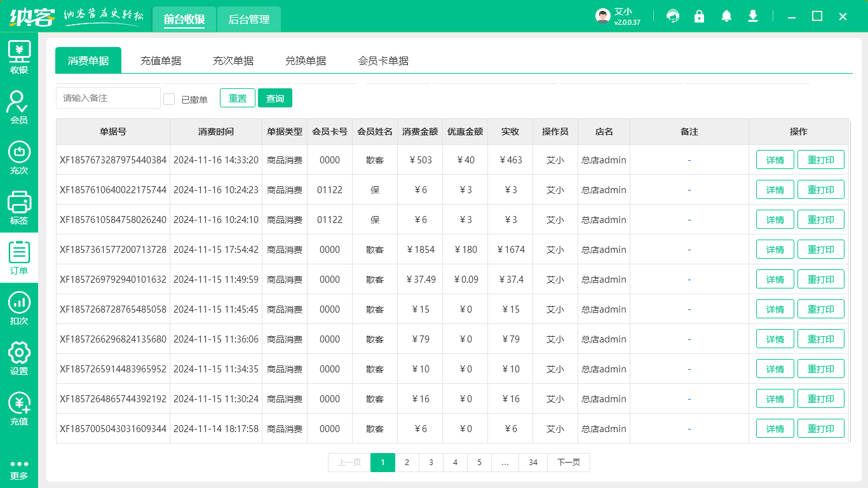Screen dimensions: 868x488
Task: Click the user avatar for 艾小
Action: [x=603, y=17]
